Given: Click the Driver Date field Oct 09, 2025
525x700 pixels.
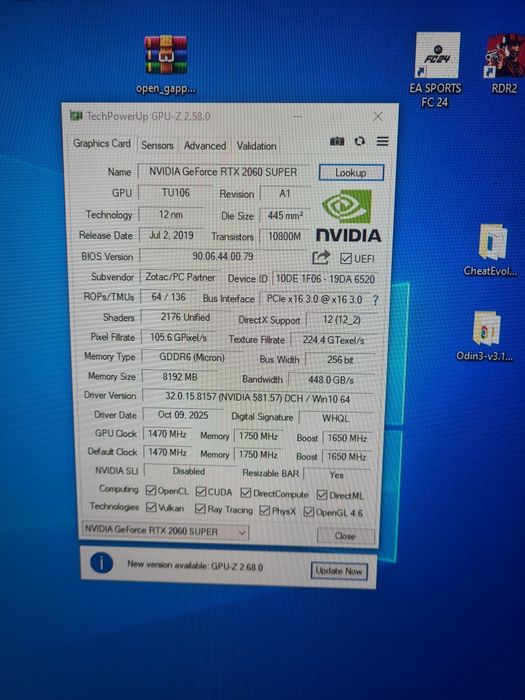Looking at the screenshot, I should [x=183, y=415].
